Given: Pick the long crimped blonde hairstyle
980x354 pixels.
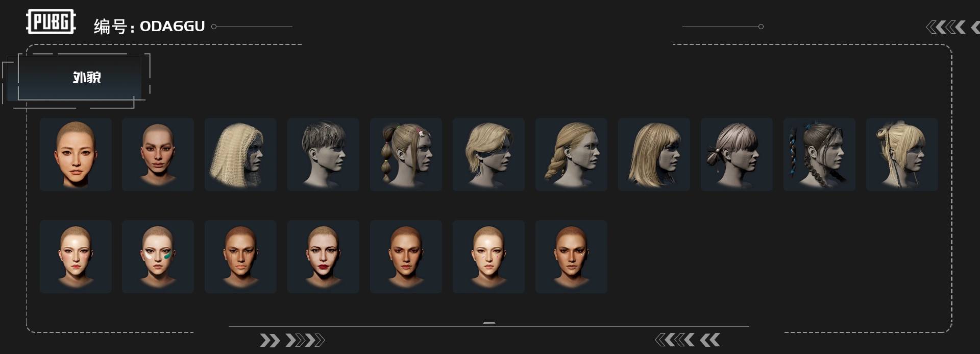Looking at the screenshot, I should click(x=240, y=154).
